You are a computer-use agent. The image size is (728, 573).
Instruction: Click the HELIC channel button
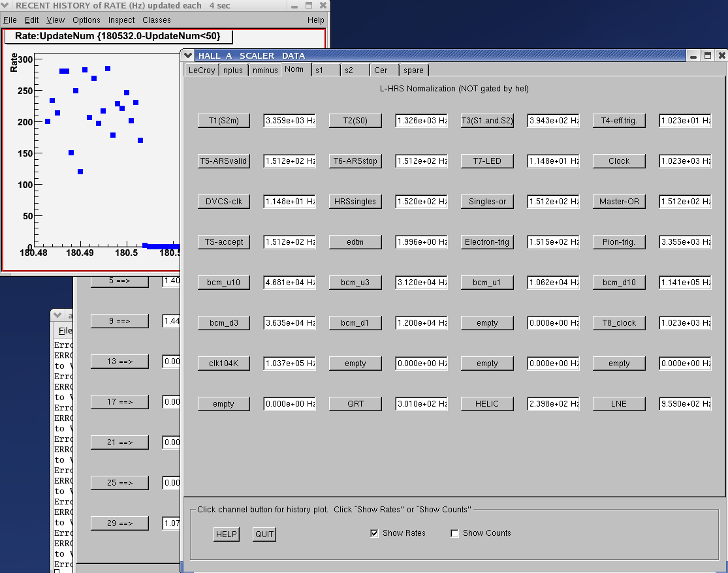pyautogui.click(x=487, y=404)
